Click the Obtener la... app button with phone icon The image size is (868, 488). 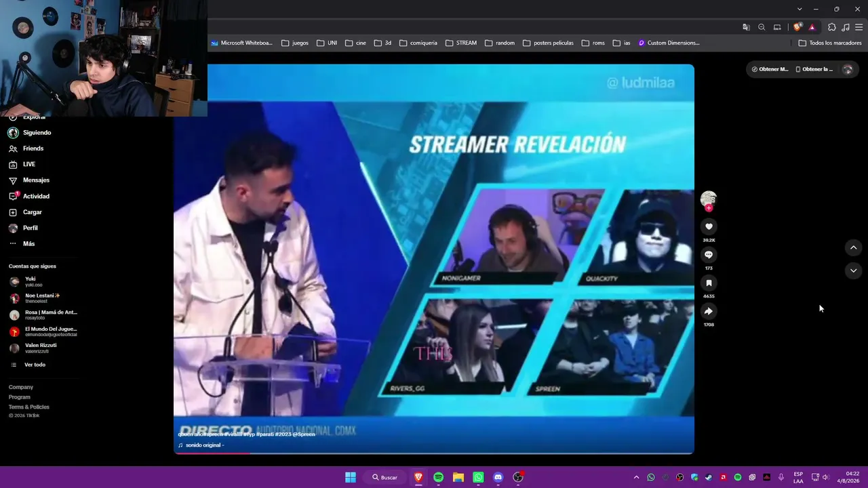[x=814, y=69]
